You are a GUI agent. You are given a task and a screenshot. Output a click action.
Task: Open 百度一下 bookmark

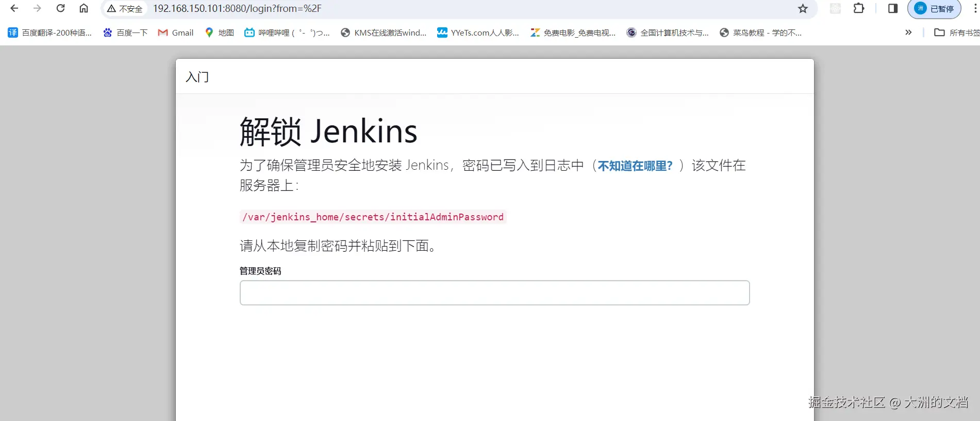click(x=125, y=33)
